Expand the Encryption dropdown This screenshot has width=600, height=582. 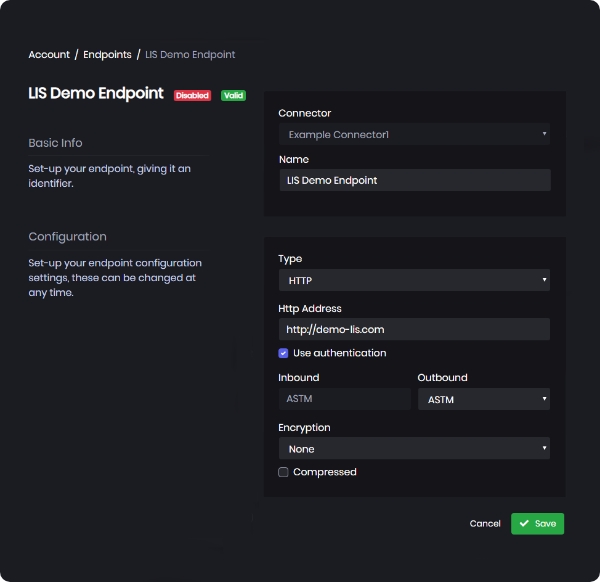(414, 449)
